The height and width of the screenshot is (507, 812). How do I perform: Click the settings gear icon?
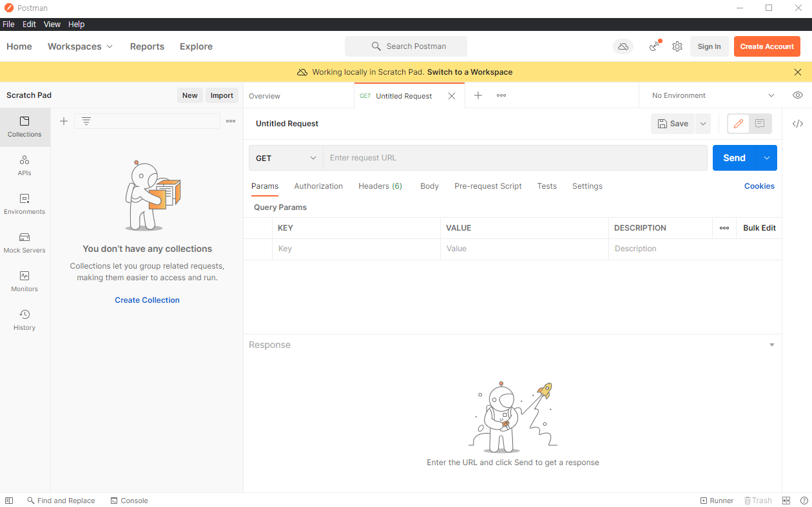pyautogui.click(x=677, y=46)
